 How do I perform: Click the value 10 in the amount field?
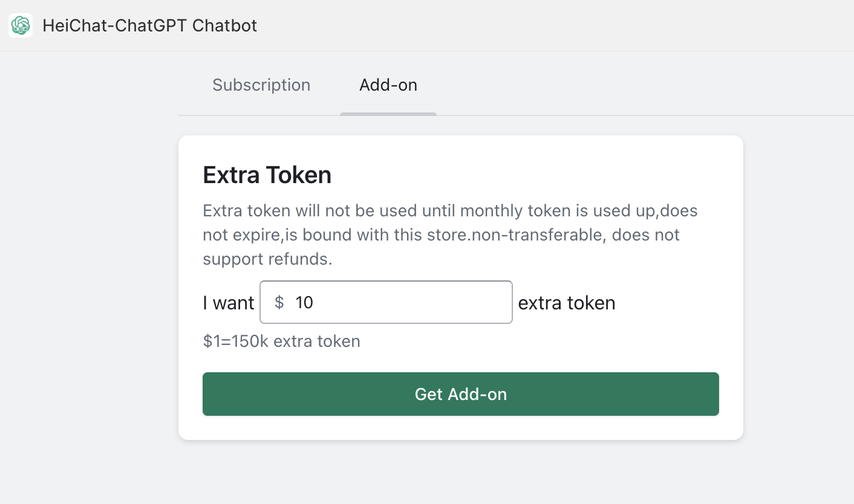304,302
